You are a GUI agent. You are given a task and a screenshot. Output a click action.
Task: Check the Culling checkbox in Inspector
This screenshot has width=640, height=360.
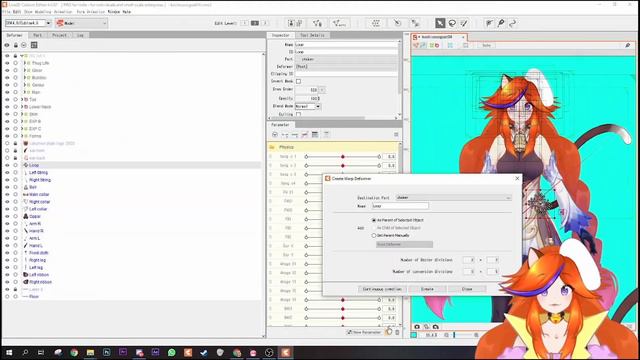298,114
